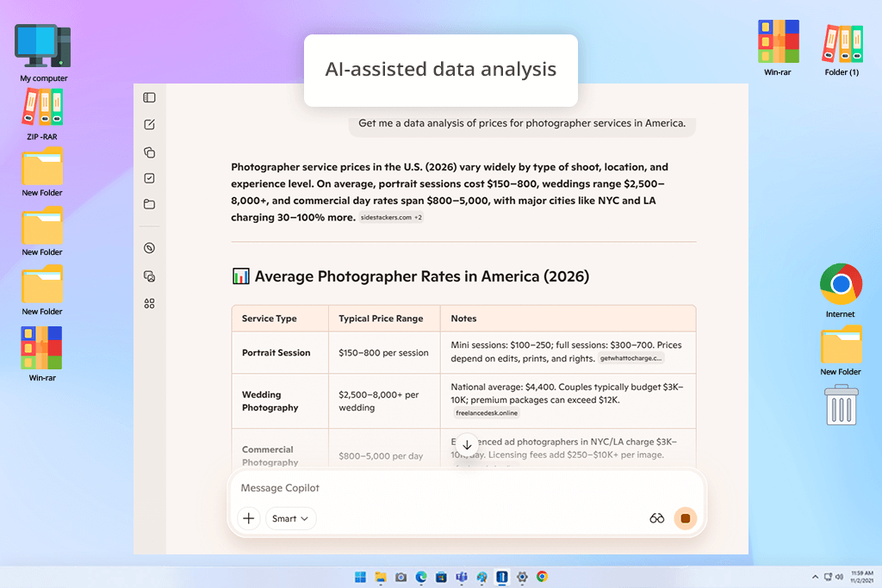
Task: Stop response with orange stop button
Action: click(x=685, y=518)
